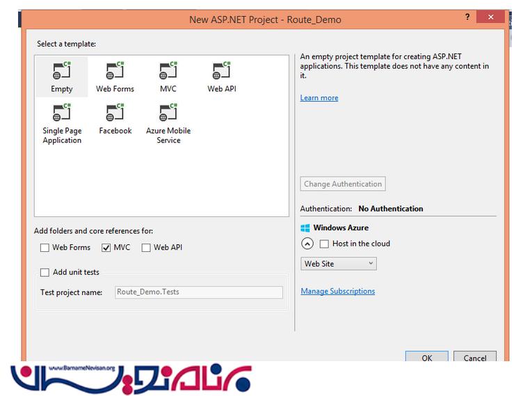Open the Learn more link
This screenshot has width=532, height=396.
pos(319,98)
